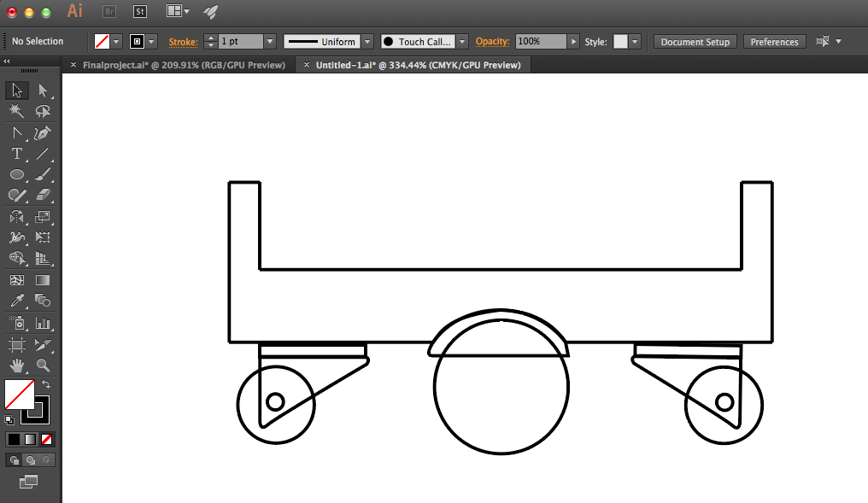Viewport: 868px width, 503px height.
Task: Switch to the Finalproject.ai document tab
Action: tap(184, 65)
